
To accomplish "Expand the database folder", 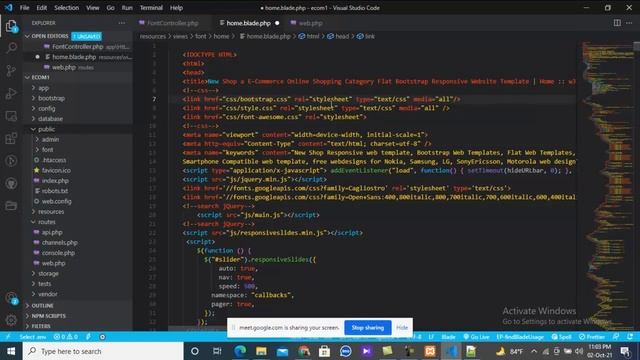I will [x=50, y=119].
